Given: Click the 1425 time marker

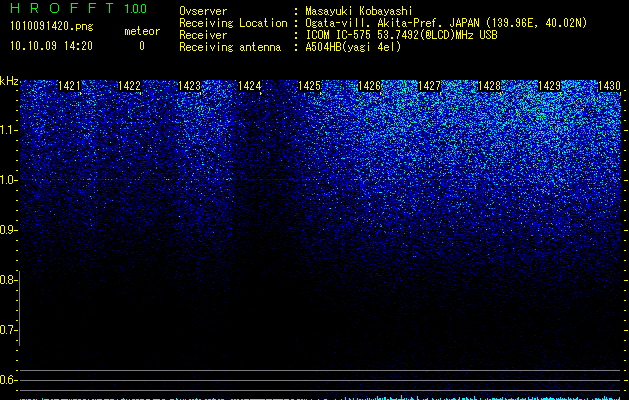Looking at the screenshot, I should pos(309,85).
